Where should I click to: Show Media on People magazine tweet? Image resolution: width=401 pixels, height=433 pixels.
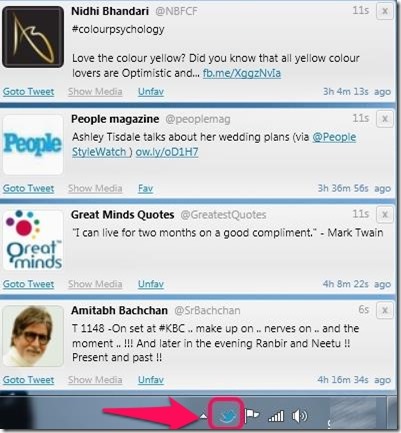pyautogui.click(x=95, y=188)
